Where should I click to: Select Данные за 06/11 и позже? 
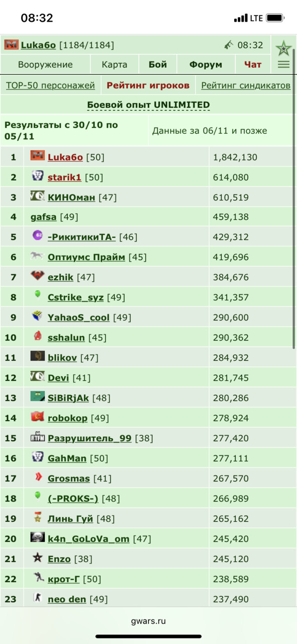[210, 130]
